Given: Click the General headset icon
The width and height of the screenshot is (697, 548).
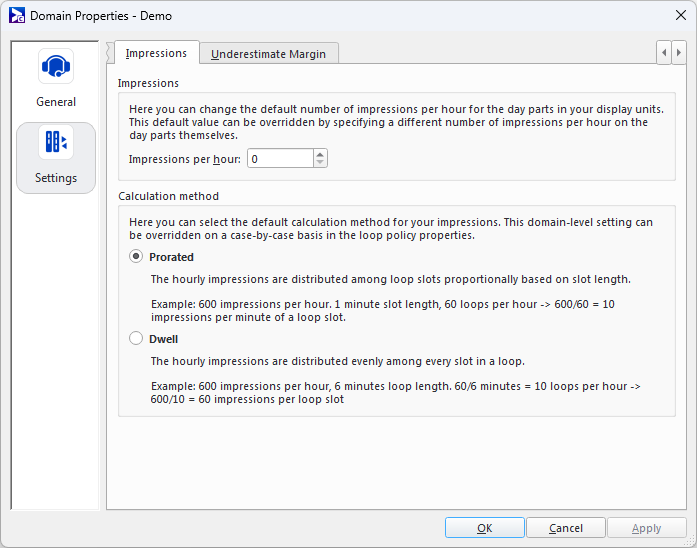Looking at the screenshot, I should point(56,67).
